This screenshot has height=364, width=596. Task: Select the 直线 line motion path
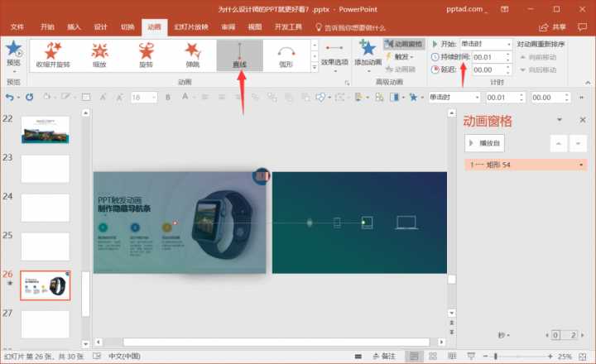(239, 55)
